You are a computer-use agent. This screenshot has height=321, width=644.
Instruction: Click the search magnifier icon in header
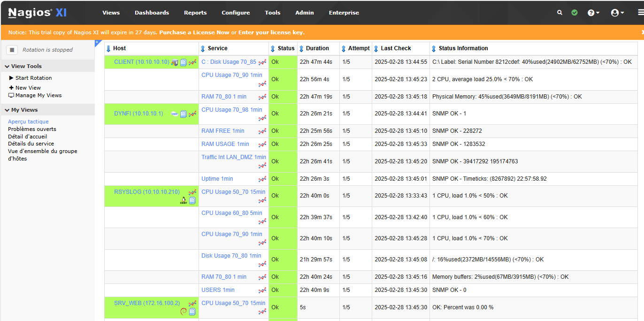point(560,13)
